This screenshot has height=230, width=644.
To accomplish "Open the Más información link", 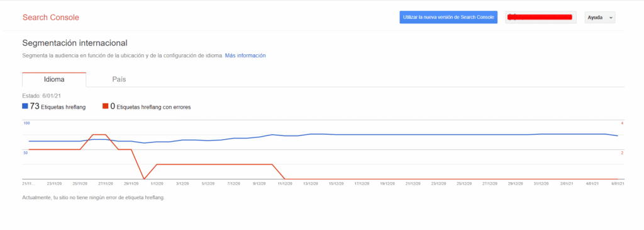I will 245,55.
